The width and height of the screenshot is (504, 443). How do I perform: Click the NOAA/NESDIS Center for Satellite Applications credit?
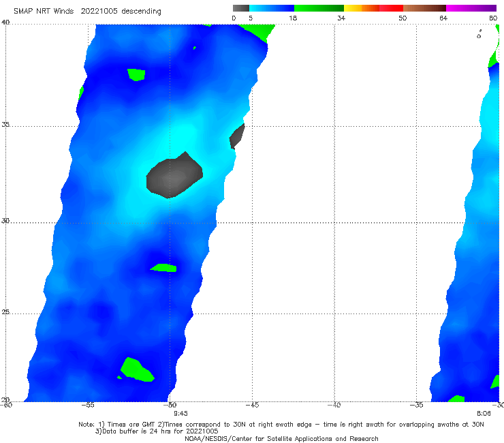pos(281,438)
